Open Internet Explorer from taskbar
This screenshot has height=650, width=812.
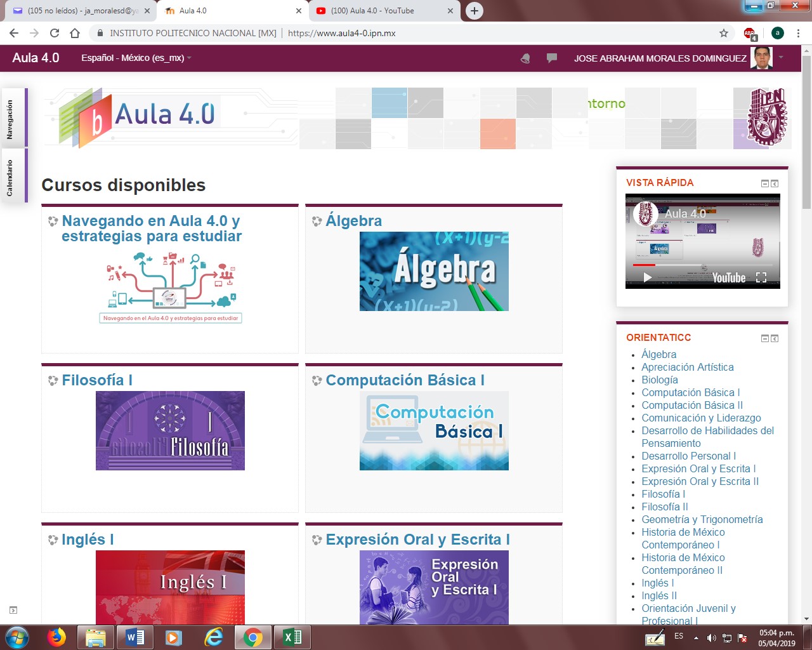214,637
